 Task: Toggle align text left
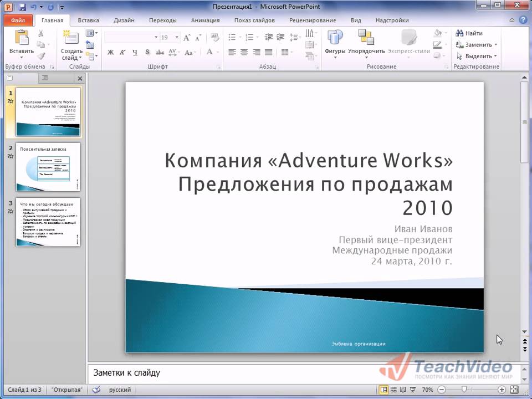click(232, 52)
